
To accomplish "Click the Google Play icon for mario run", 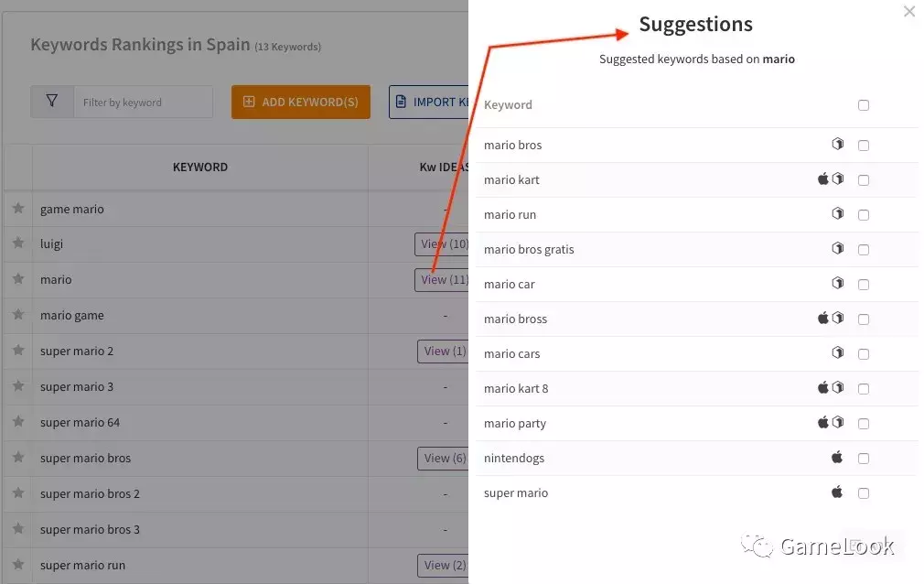I will [837, 213].
